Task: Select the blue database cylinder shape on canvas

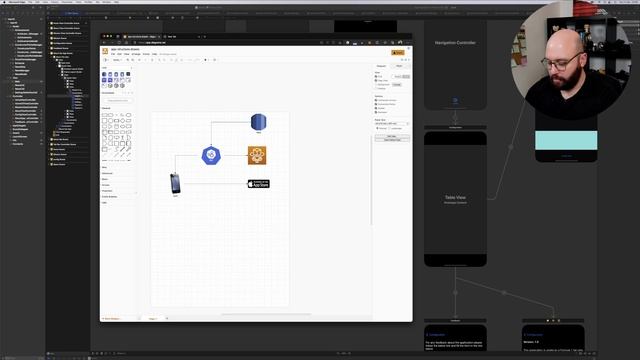Action: (258, 122)
